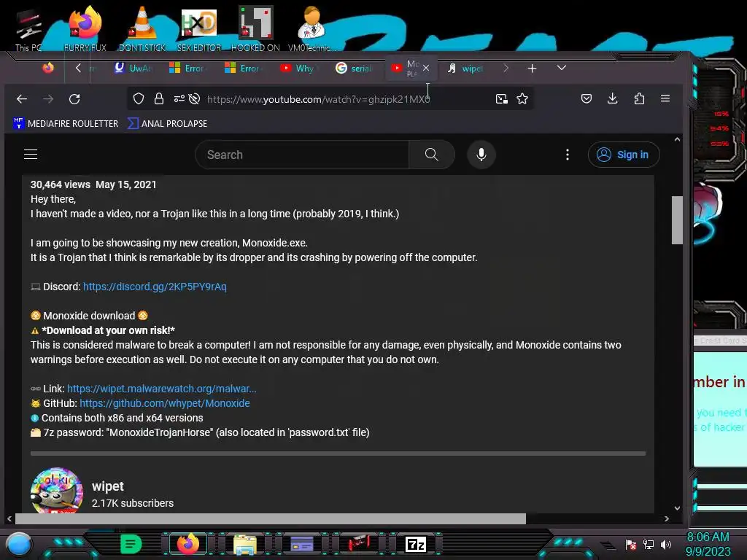Click the Firefox View icon in tab bar
The image size is (747, 560).
pos(48,68)
